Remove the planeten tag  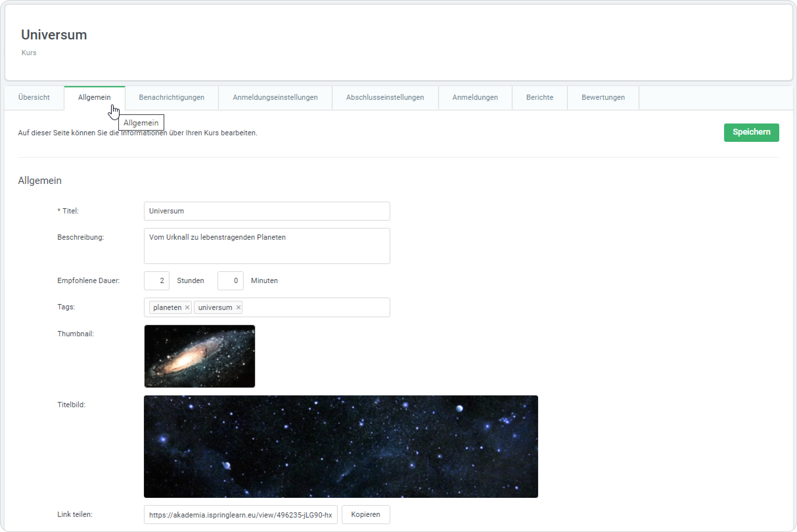coord(187,307)
